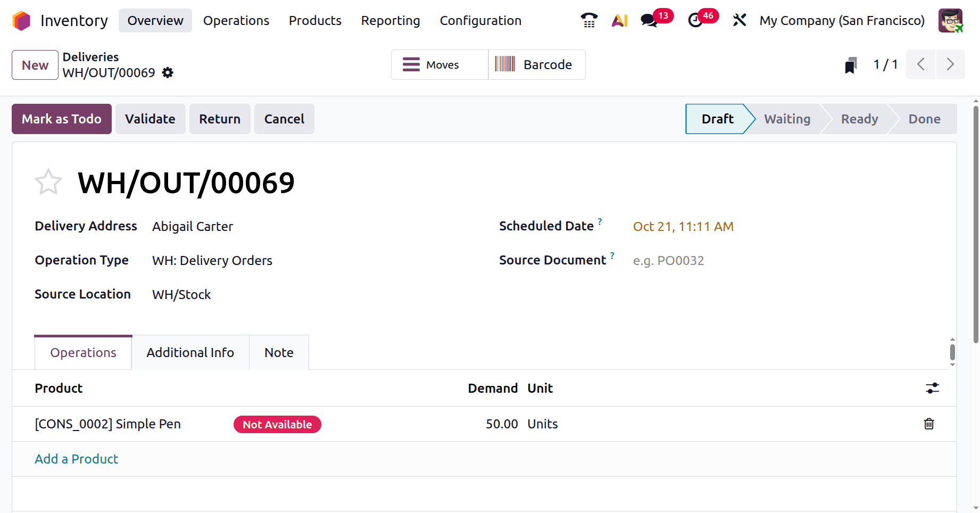
Task: Click the Mark as Todo button
Action: (62, 119)
